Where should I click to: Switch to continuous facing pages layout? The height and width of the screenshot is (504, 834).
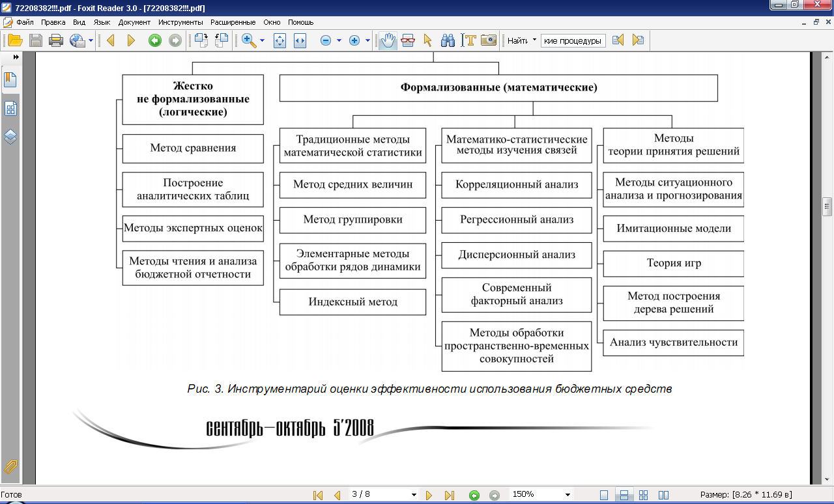pos(644,496)
